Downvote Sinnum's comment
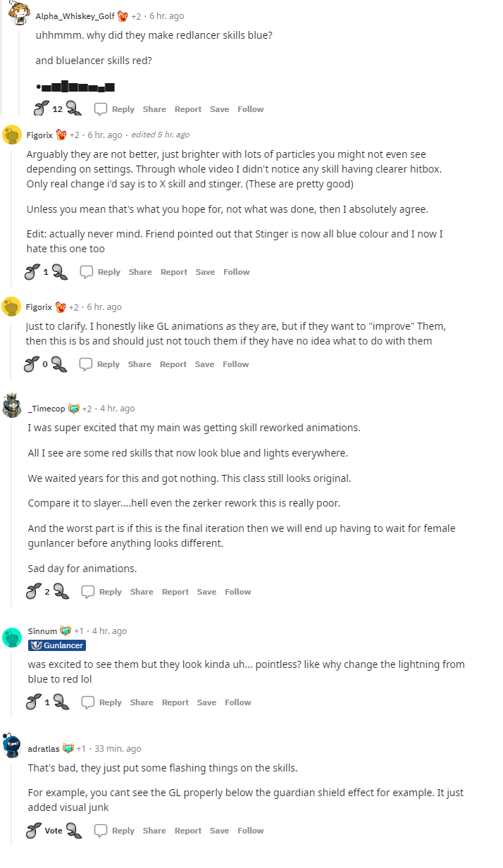This screenshot has width=503, height=868. click(61, 702)
